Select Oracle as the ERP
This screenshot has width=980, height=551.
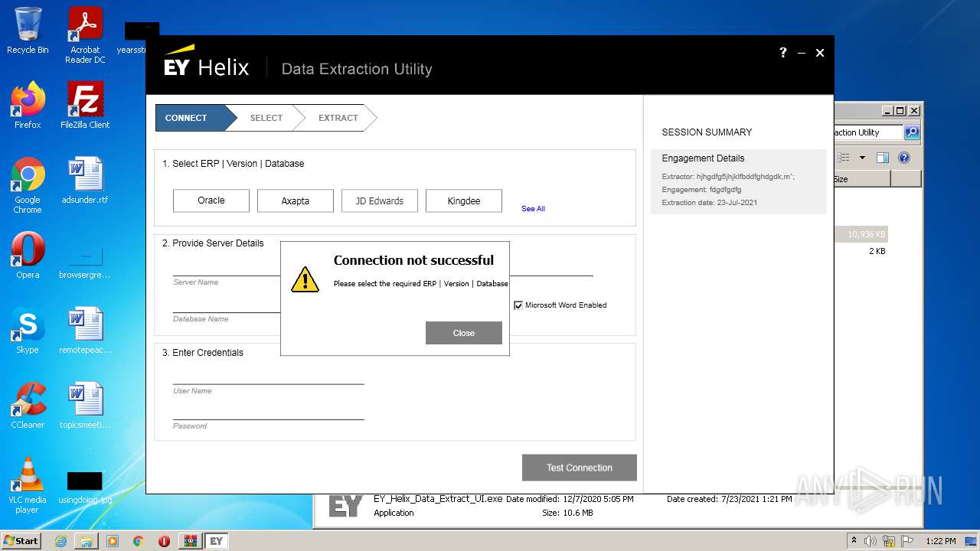tap(211, 201)
